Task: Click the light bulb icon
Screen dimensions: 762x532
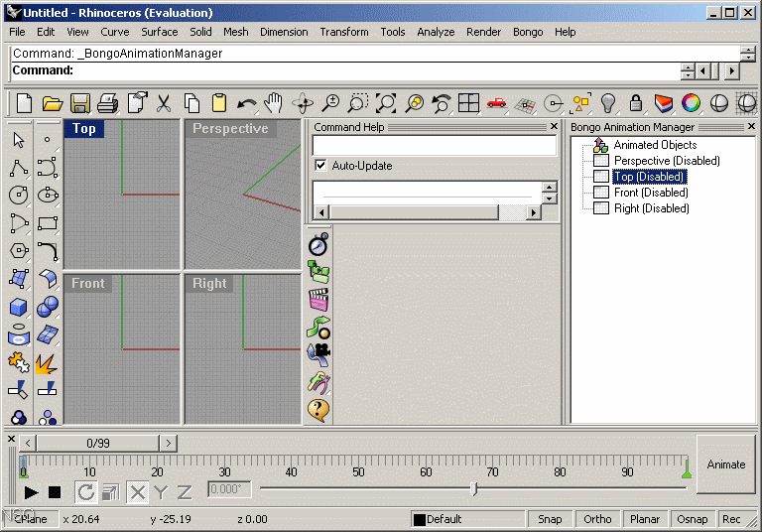Action: tap(608, 103)
